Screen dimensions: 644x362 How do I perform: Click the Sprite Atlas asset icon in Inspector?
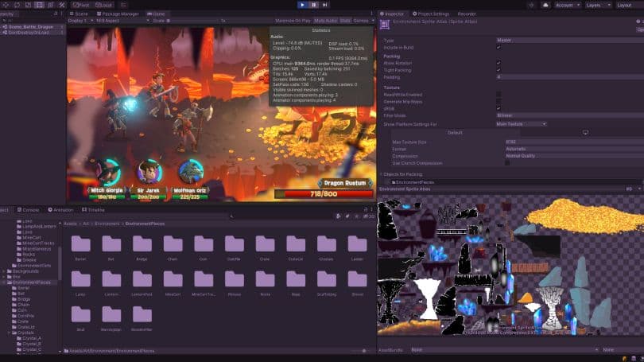coord(385,25)
